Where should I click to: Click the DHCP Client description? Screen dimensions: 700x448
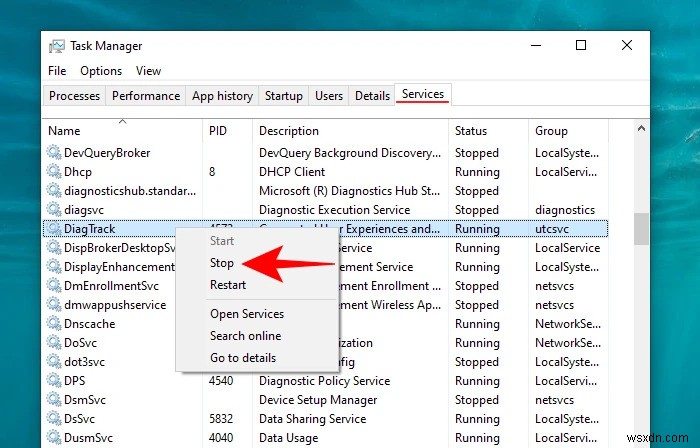pyautogui.click(x=292, y=172)
